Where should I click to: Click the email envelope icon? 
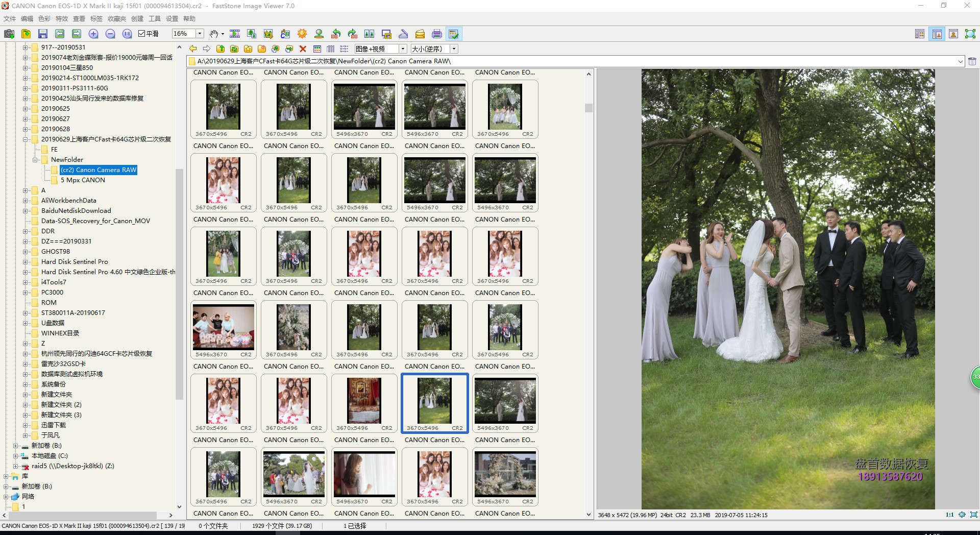(420, 34)
